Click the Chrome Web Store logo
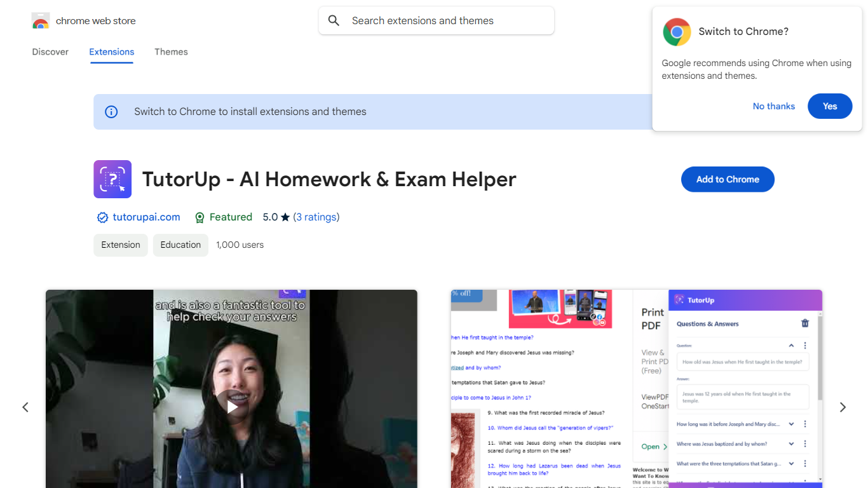This screenshot has width=868, height=488. tap(41, 21)
